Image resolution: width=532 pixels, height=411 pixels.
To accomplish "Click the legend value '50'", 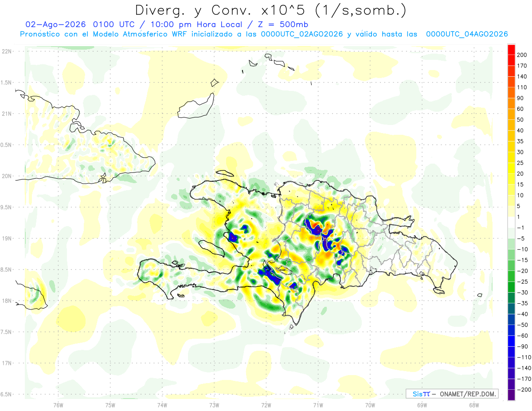I will pyautogui.click(x=521, y=120).
